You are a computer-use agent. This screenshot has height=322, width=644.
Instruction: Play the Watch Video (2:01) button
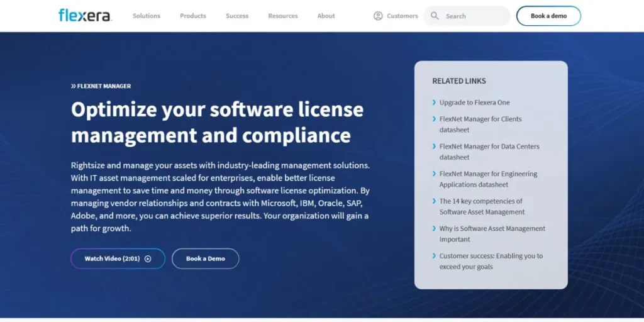(x=118, y=258)
